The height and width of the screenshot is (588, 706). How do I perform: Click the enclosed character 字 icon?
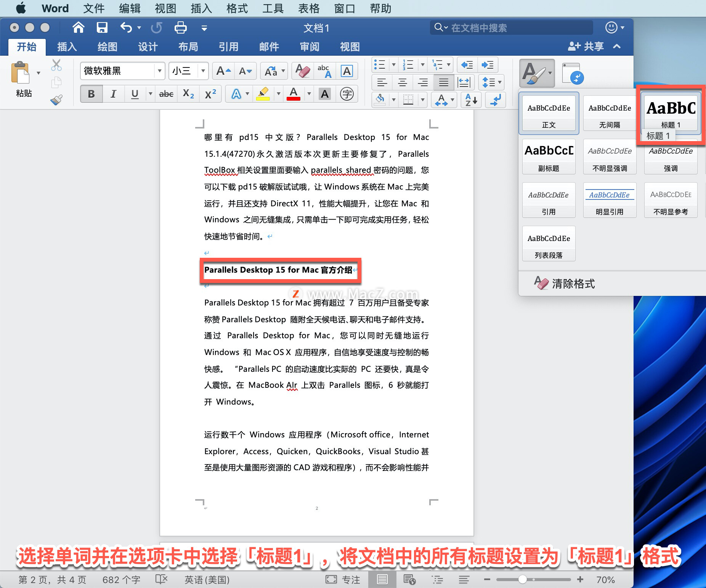coord(347,94)
